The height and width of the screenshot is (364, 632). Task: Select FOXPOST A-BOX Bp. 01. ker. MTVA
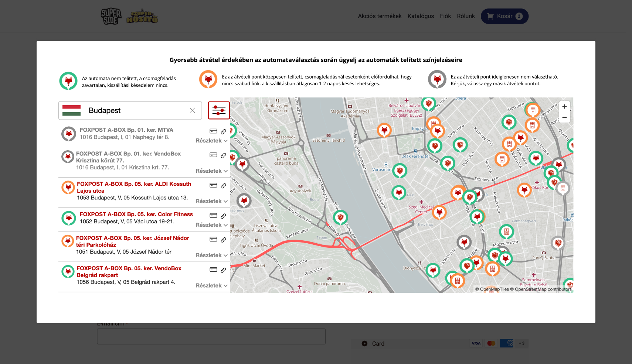click(126, 130)
